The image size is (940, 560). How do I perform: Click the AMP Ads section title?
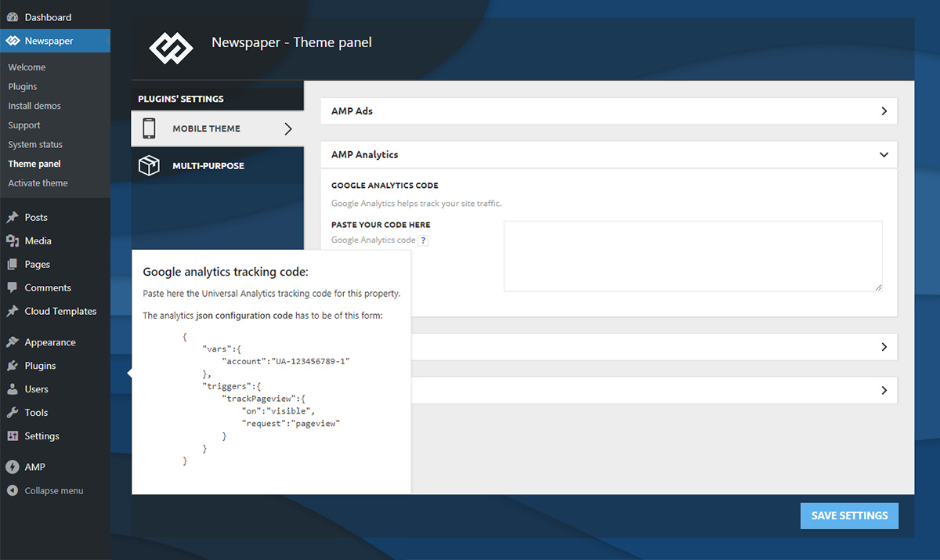[352, 111]
